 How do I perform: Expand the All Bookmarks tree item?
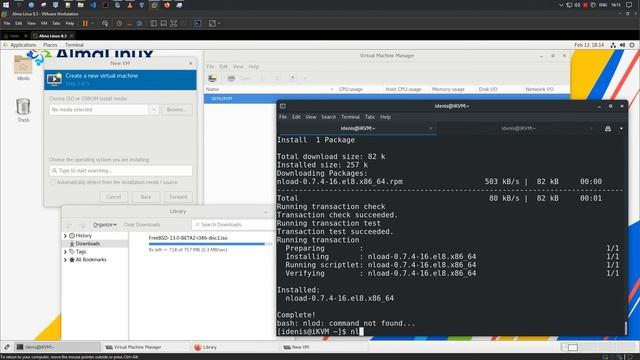[x=65, y=260]
